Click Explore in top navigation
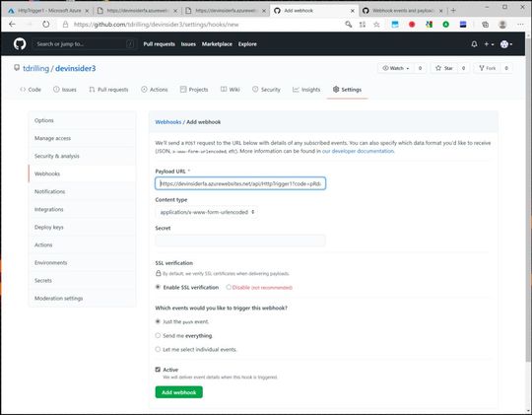Viewport: 532px width, 415px height. (247, 44)
